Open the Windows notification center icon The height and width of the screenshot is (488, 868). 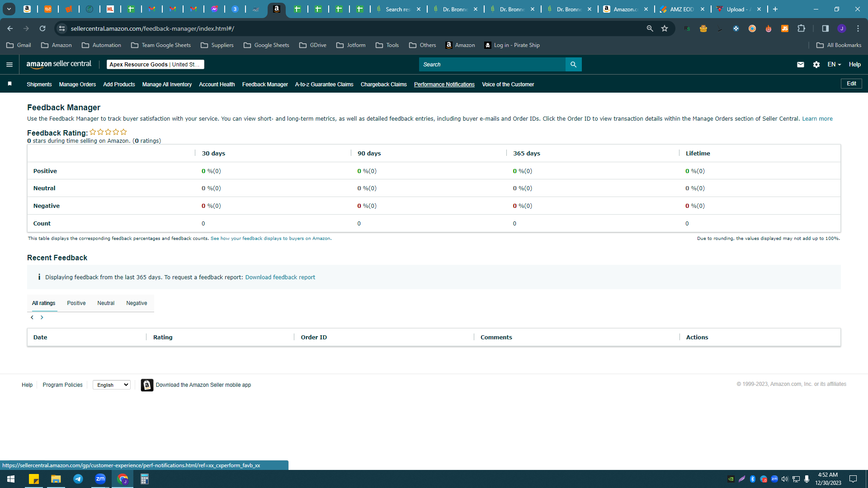[853, 479]
